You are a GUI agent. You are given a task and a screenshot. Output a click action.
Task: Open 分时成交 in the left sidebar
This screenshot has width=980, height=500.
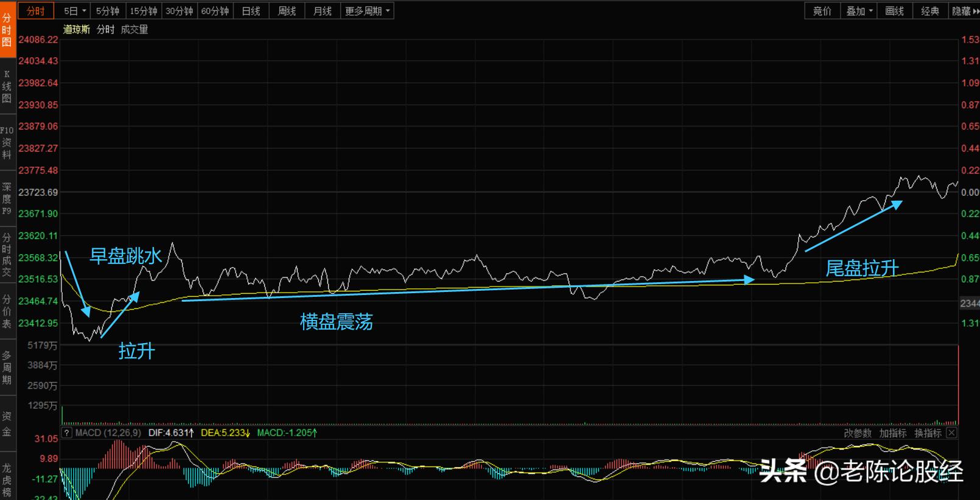(x=7, y=254)
